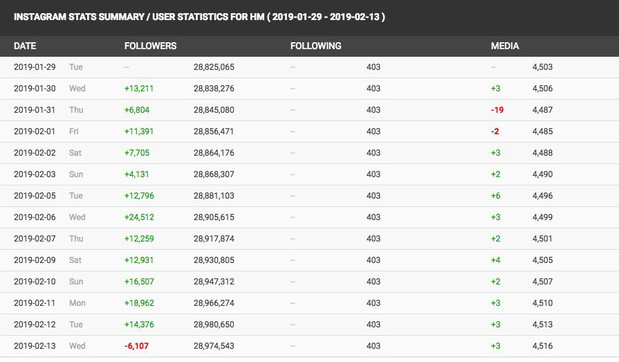Click the 28,864,176 followers total
The width and height of the screenshot is (619, 362).
[214, 153]
